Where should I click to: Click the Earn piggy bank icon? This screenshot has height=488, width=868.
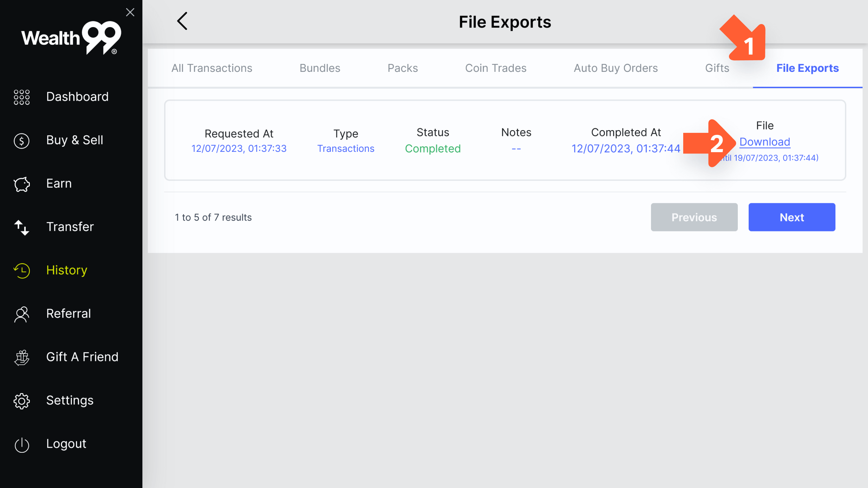point(22,184)
